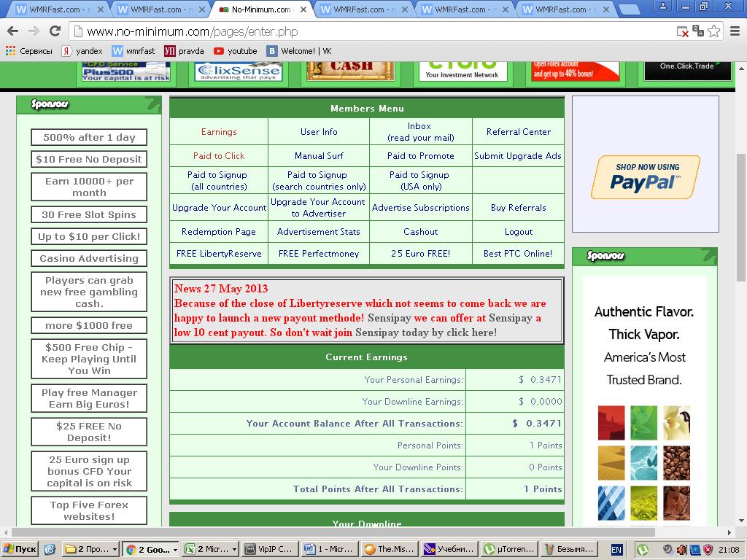Open the VipIP taskbar button
Viewport: 747px width, 560px height.
(271, 549)
